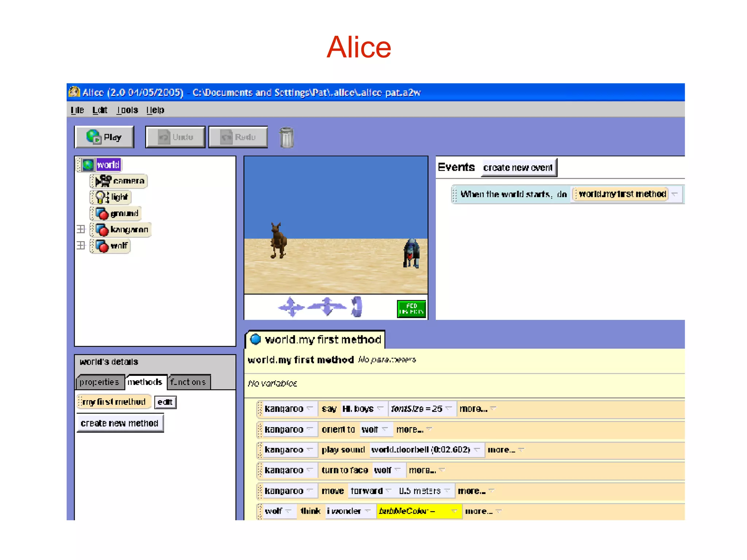Open the Tools menu
The width and height of the screenshot is (747, 560).
[x=127, y=110]
